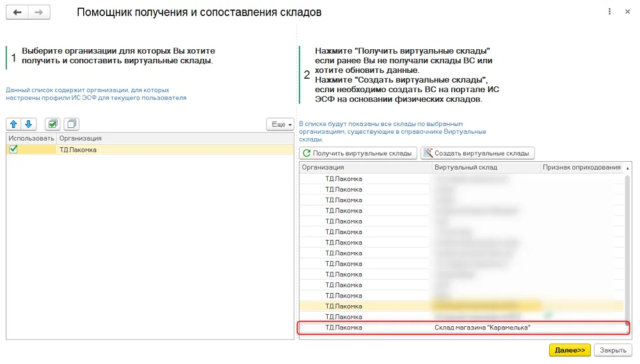
Task: Select the ТД Лакомка organization cell
Action: pyautogui.click(x=175, y=150)
